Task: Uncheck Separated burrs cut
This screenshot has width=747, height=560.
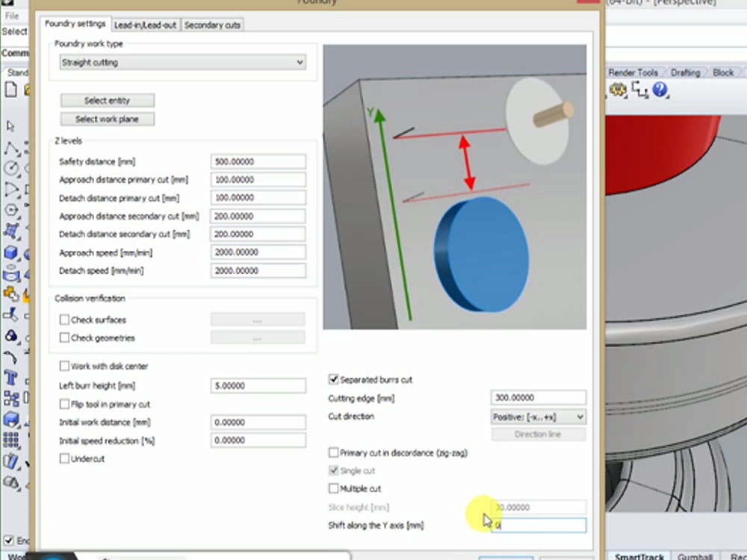Action: pos(333,379)
